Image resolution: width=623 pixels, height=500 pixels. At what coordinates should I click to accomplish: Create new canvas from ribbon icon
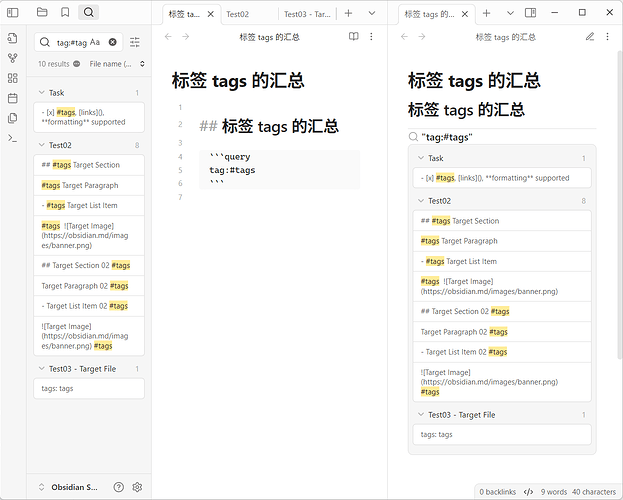click(13, 78)
